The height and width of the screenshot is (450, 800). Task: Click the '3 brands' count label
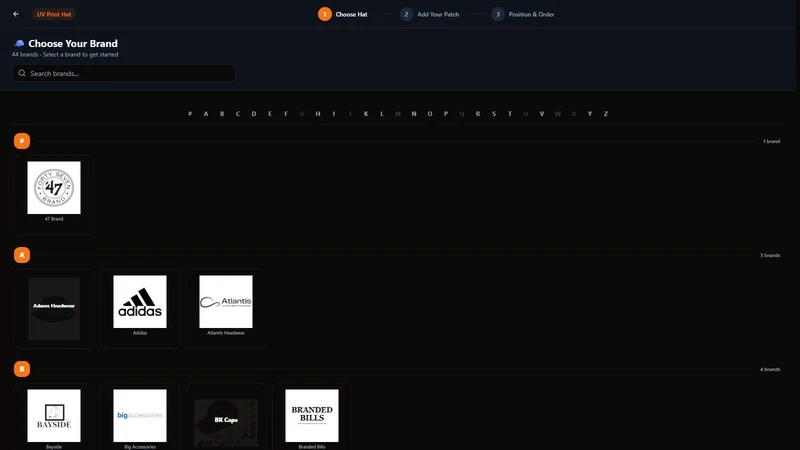pyautogui.click(x=770, y=255)
